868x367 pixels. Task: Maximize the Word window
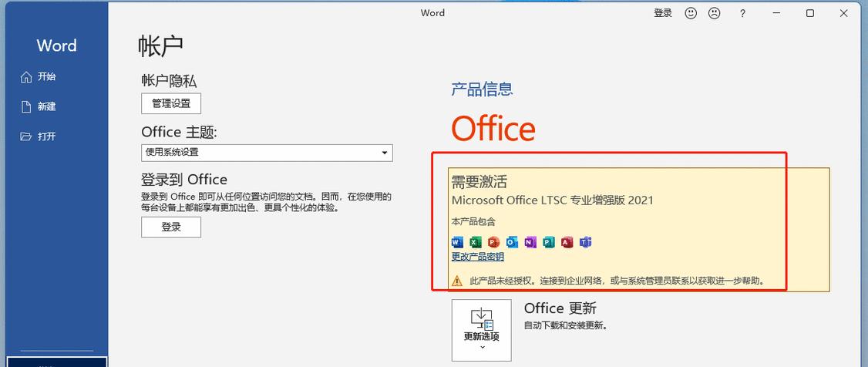pos(810,13)
